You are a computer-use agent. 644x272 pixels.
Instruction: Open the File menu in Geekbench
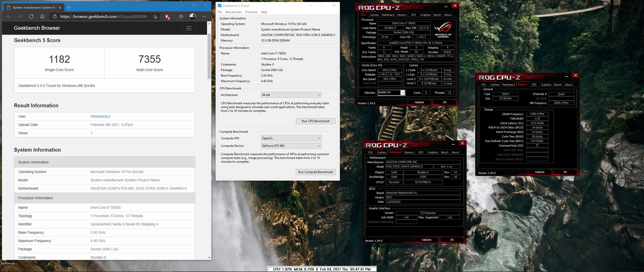220,12
